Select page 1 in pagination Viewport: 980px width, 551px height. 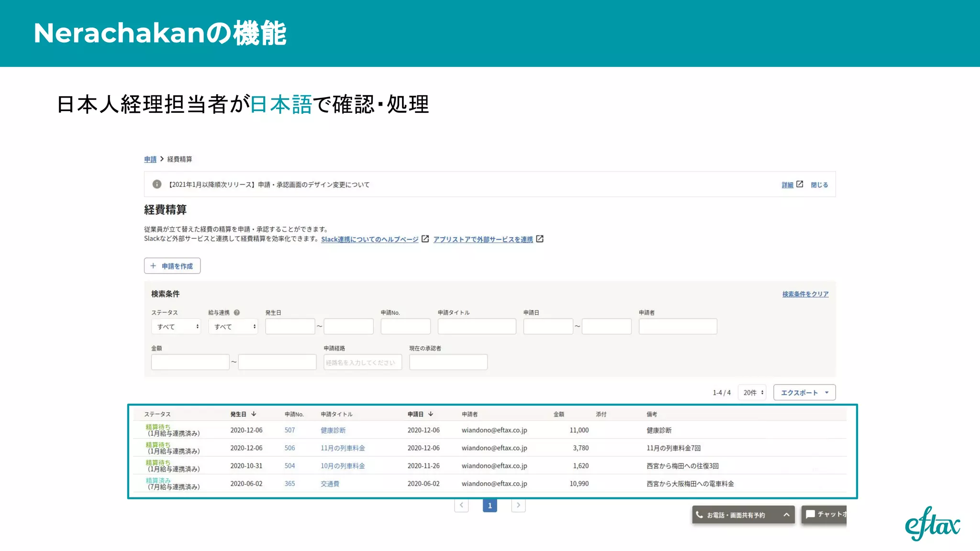point(490,506)
